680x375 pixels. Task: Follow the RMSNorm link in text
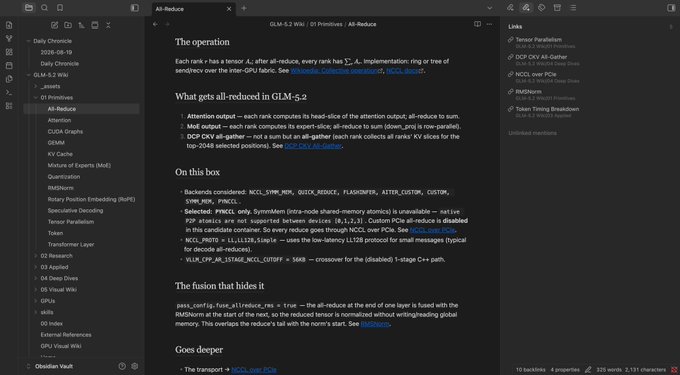(x=375, y=324)
